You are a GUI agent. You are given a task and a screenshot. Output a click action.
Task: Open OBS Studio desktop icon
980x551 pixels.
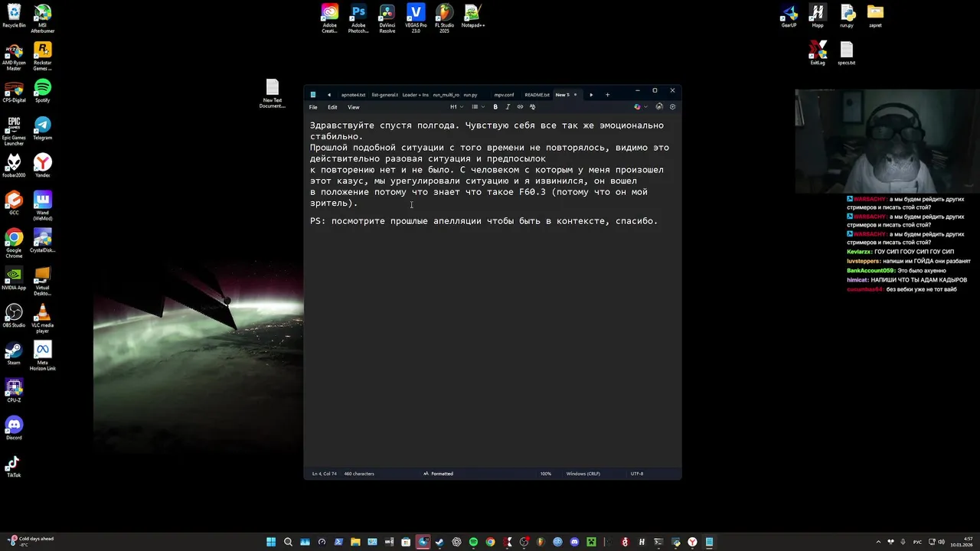14,316
